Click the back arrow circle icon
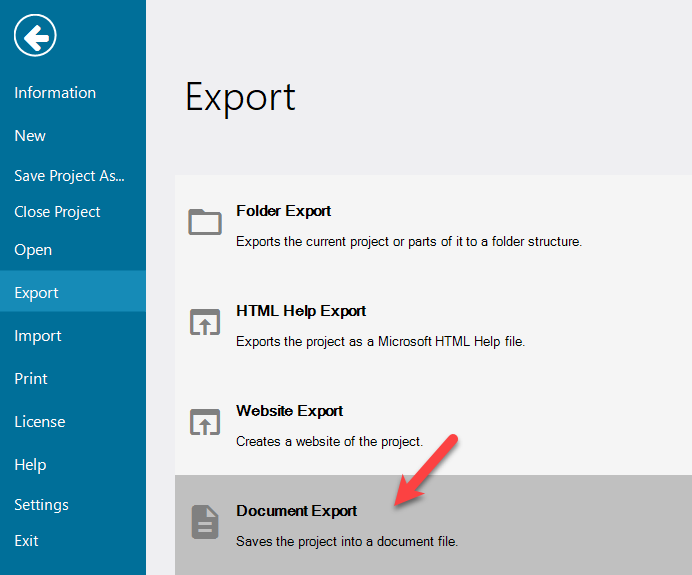692x575 pixels. (x=35, y=38)
